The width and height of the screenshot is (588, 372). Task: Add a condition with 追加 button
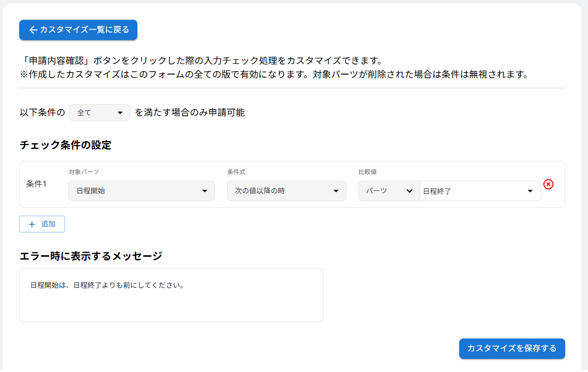pos(42,224)
